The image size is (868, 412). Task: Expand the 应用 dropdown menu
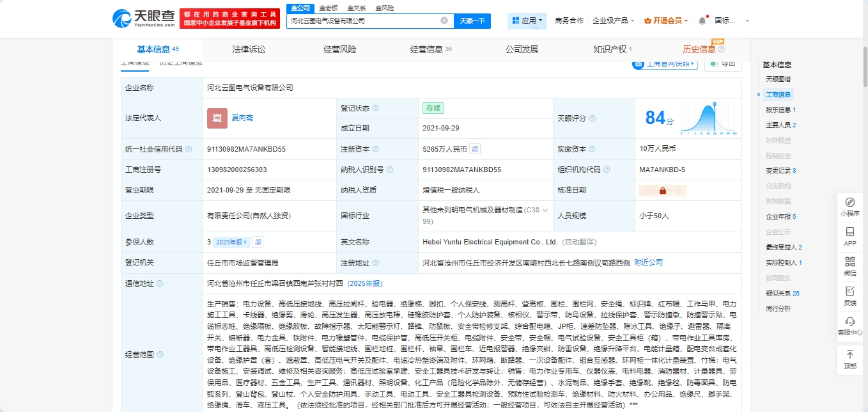[x=528, y=20]
